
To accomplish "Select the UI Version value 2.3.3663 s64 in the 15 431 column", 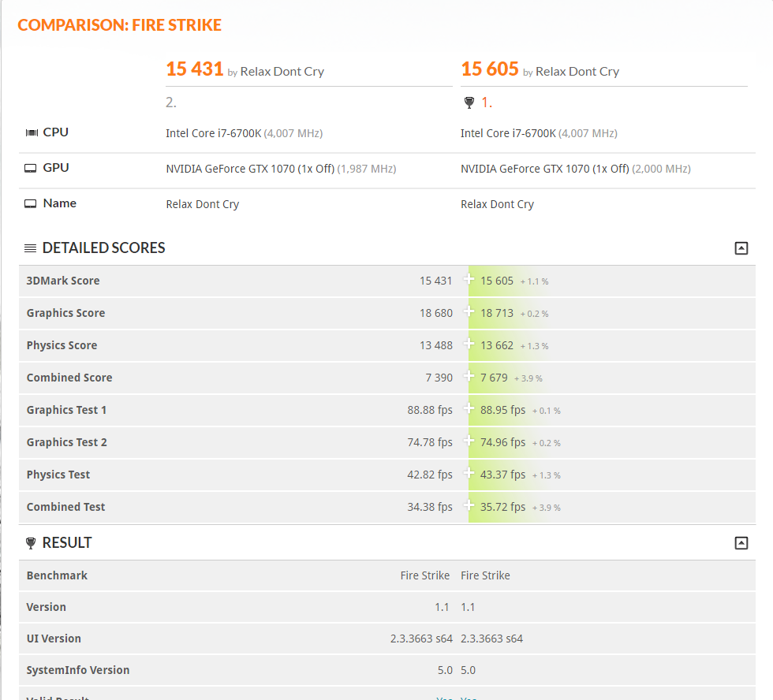I will pos(421,639).
